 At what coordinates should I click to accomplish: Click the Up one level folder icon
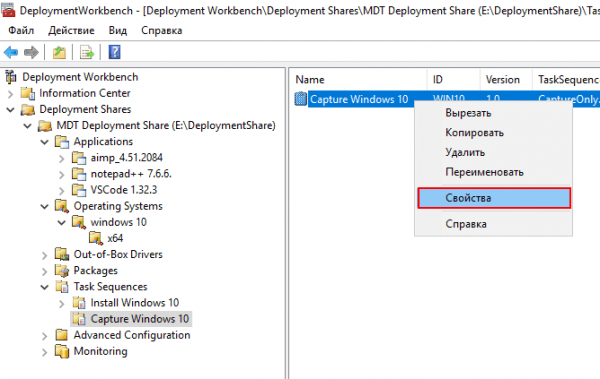coord(59,52)
